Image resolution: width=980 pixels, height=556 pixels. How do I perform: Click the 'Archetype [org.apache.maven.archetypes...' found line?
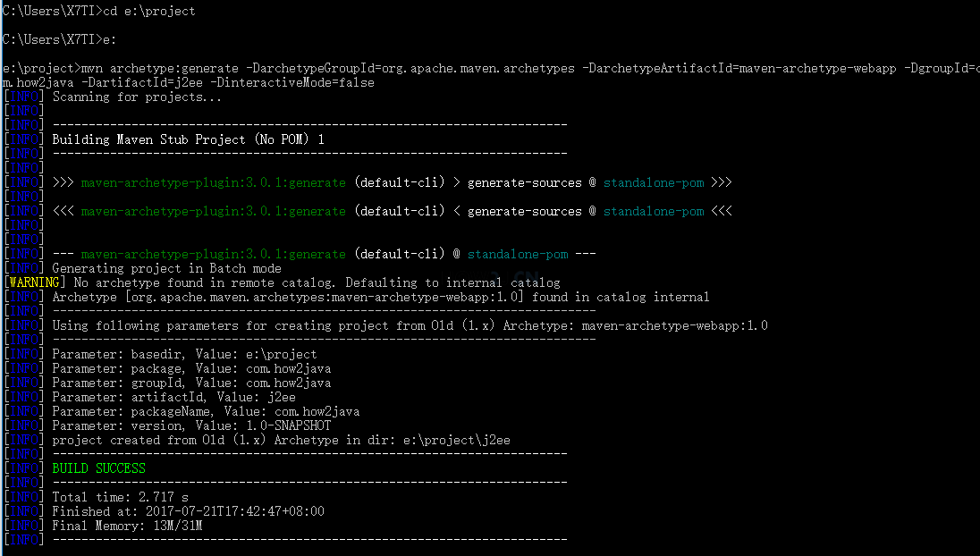click(x=380, y=297)
